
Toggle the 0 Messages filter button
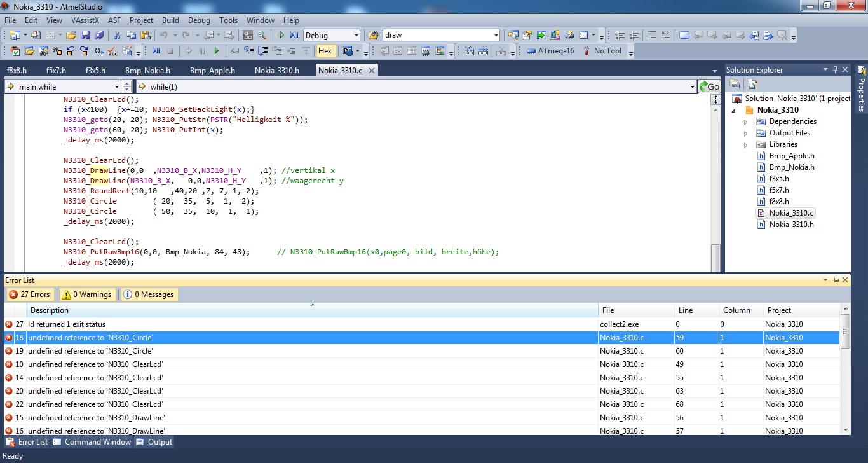[148, 294]
